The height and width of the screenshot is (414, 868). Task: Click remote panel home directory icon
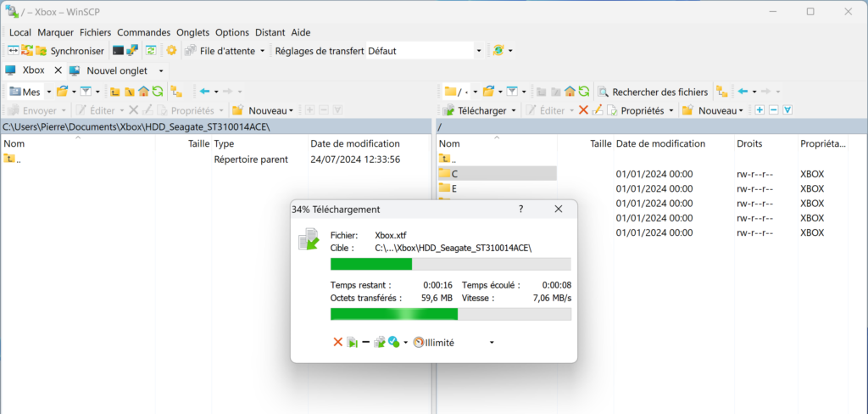570,92
